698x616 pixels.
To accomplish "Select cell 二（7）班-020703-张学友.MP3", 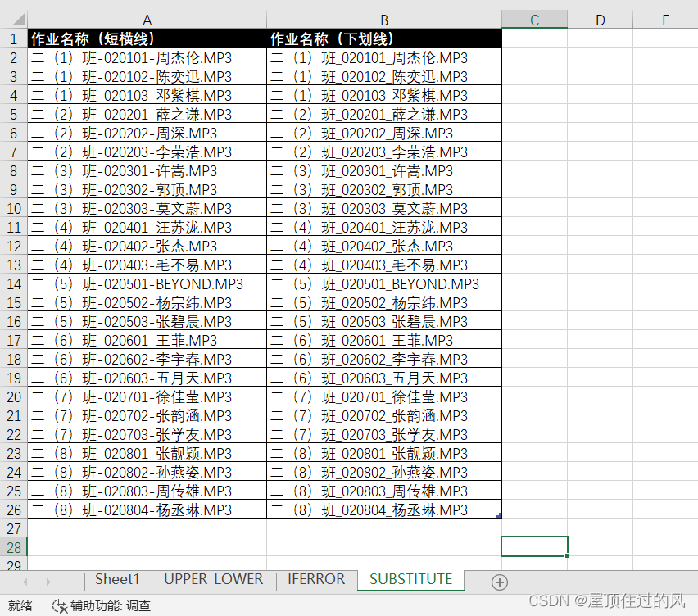I will pyautogui.click(x=147, y=434).
